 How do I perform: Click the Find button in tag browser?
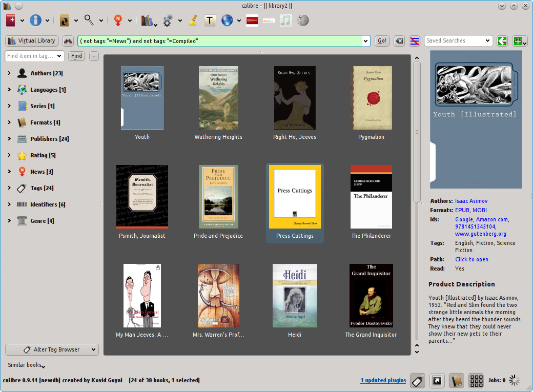[x=76, y=56]
